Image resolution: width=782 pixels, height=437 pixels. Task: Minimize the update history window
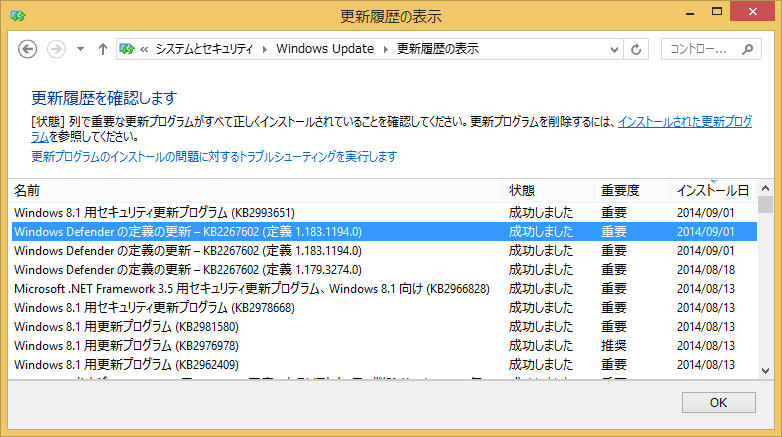(x=690, y=12)
